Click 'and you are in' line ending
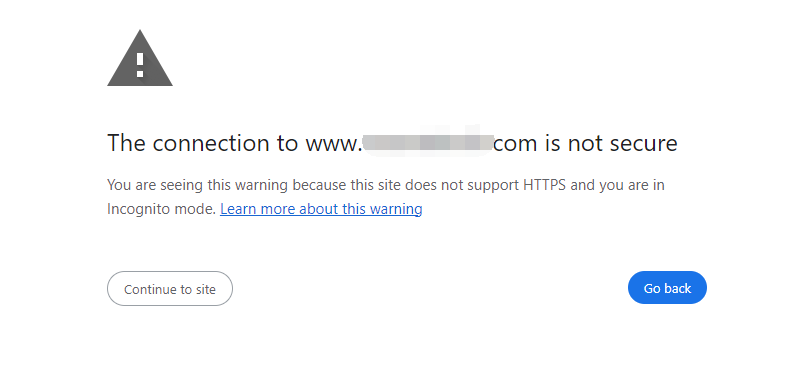 (617, 185)
